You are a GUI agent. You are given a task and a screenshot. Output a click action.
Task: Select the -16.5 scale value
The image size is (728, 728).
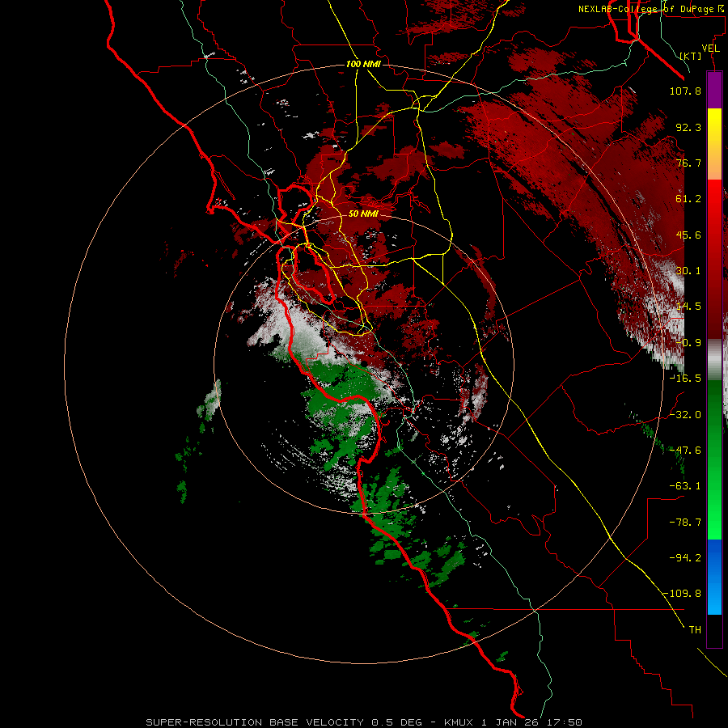tap(685, 379)
